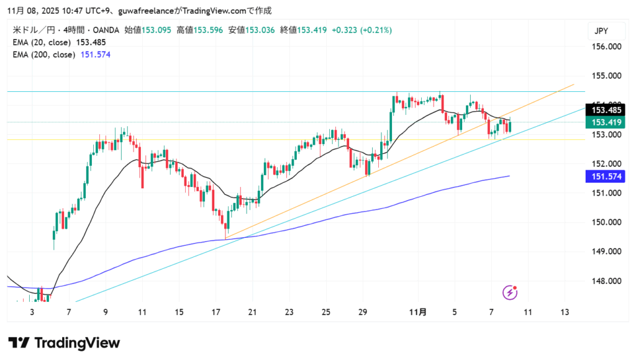Click the purple lightning bolt event icon
Image resolution: width=636 pixels, height=364 pixels.
[x=510, y=292]
